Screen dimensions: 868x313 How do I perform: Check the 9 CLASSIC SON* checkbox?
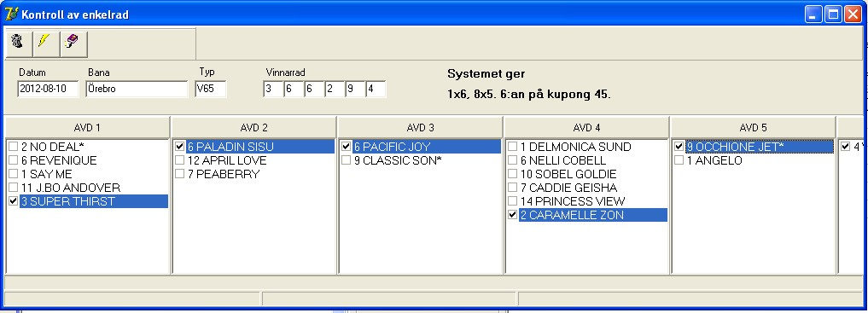click(346, 160)
